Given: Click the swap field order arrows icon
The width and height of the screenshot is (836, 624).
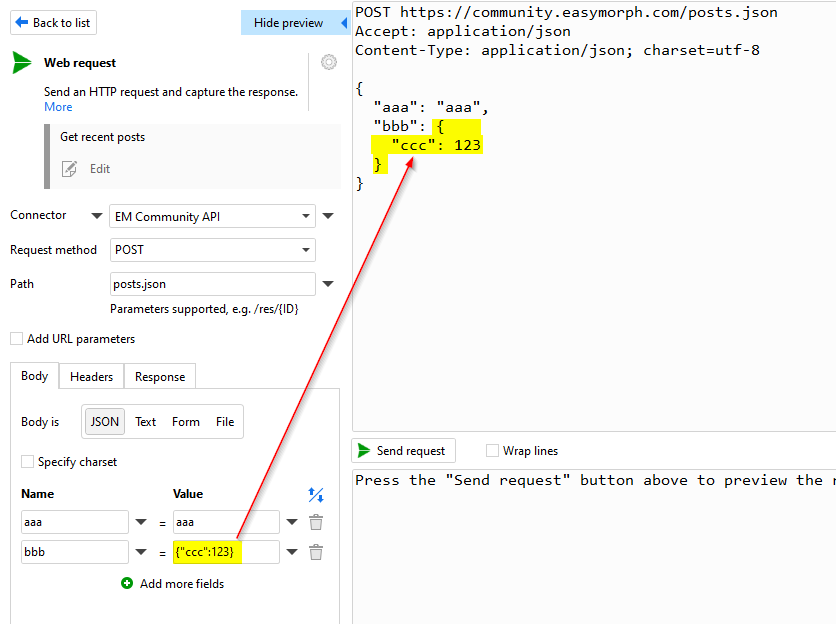Looking at the screenshot, I should tap(317, 494).
